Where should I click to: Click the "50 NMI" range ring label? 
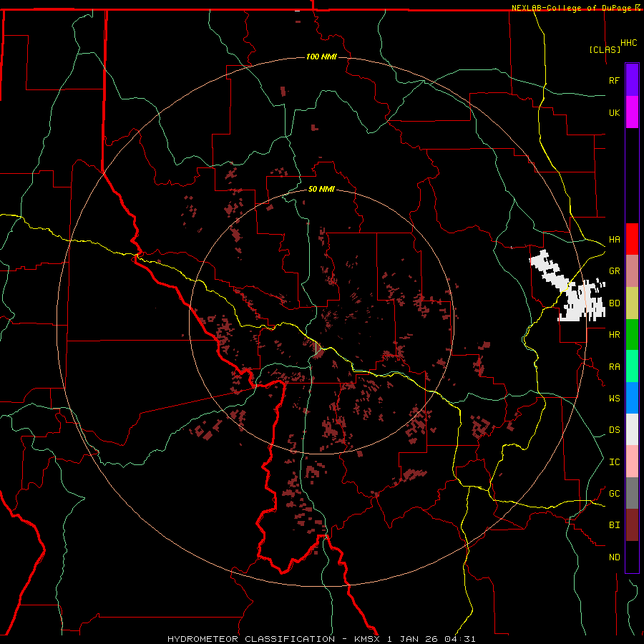[321, 189]
